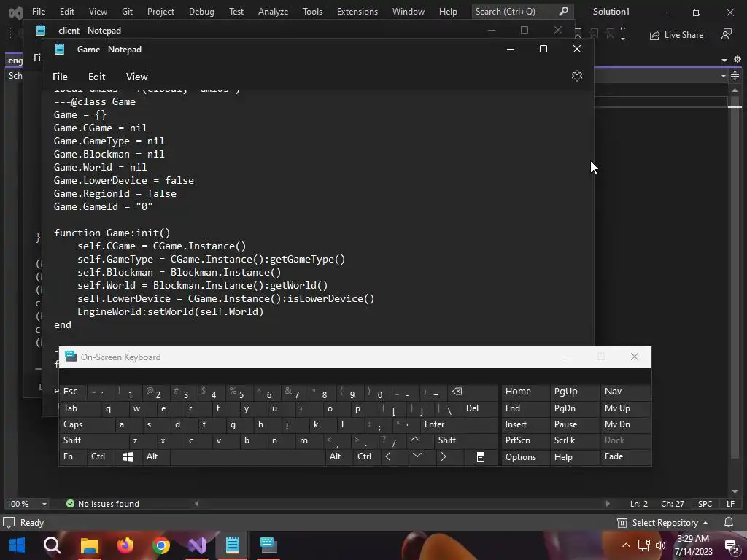Viewport: 747px width, 560px height.
Task: Click the Visual Studio search box
Action: click(x=522, y=12)
